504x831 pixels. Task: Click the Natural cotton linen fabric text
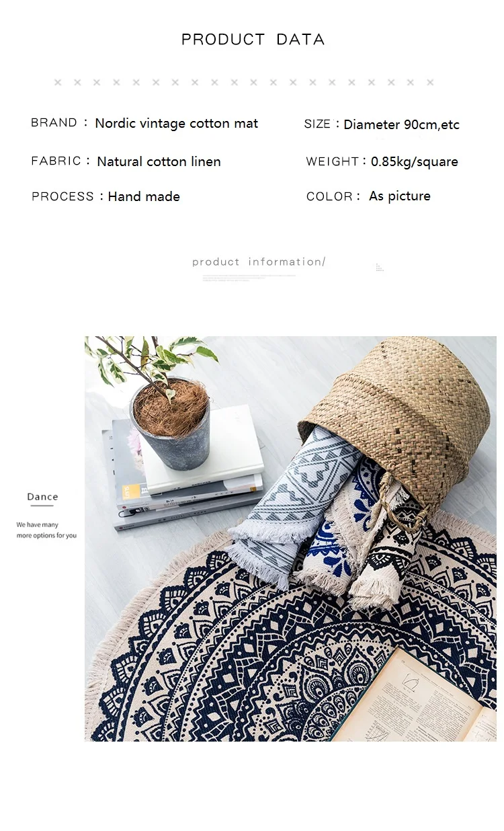click(159, 161)
